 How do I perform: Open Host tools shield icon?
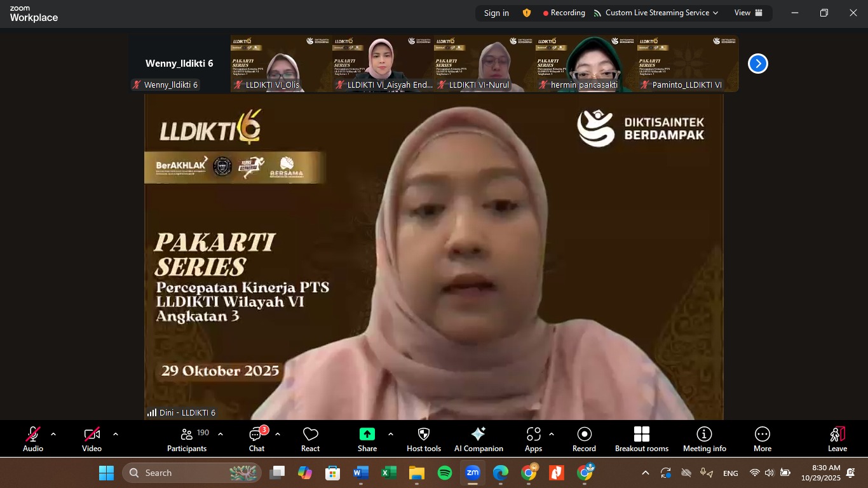click(x=424, y=439)
